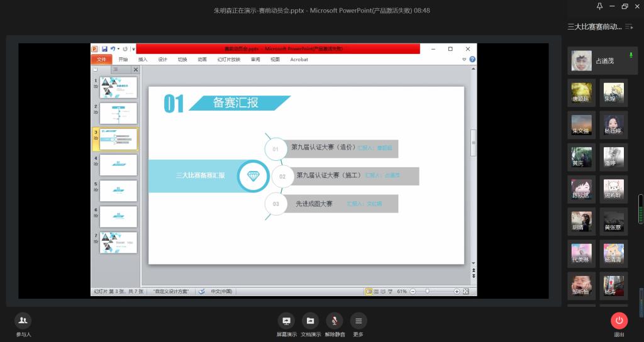Image resolution: width=644 pixels, height=342 pixels.
Task: Click the Undo arrow in PowerPoint
Action: coord(113,48)
